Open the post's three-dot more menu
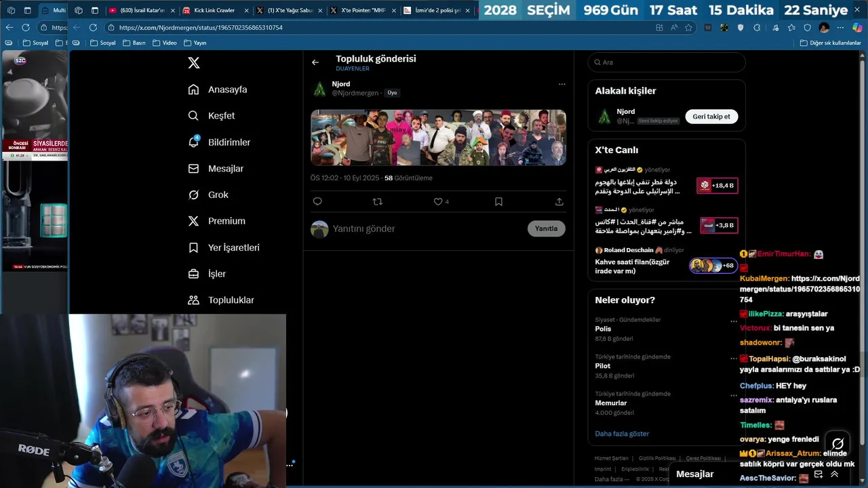The width and height of the screenshot is (868, 488). 561,84
